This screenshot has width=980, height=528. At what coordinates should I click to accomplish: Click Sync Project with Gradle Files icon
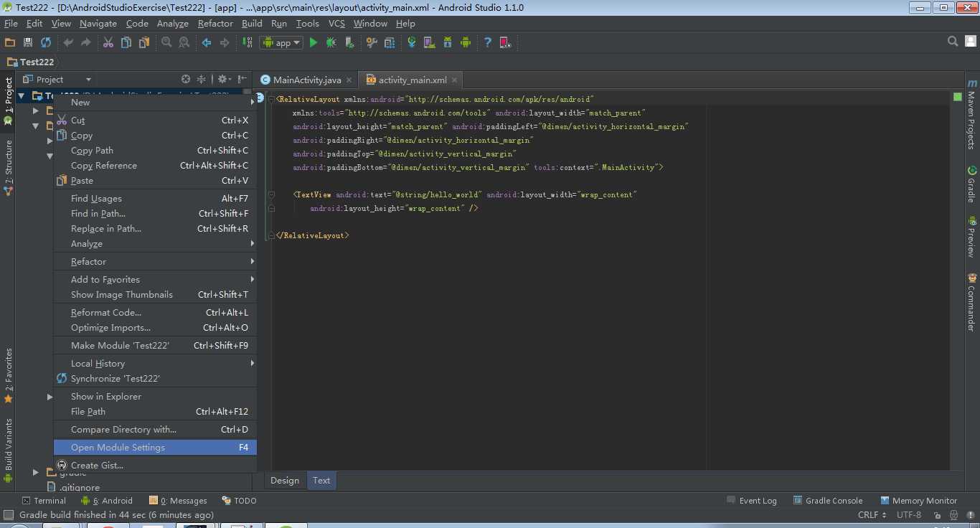pos(412,42)
